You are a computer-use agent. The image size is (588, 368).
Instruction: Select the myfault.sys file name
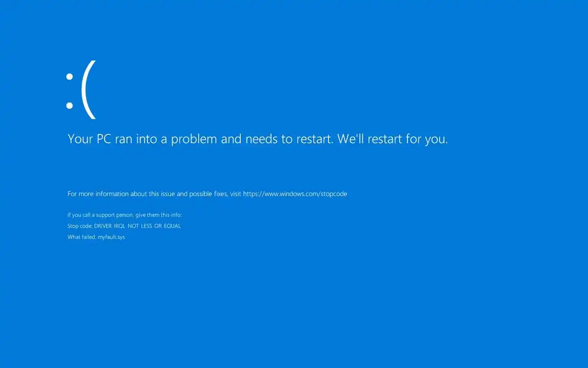pos(111,237)
